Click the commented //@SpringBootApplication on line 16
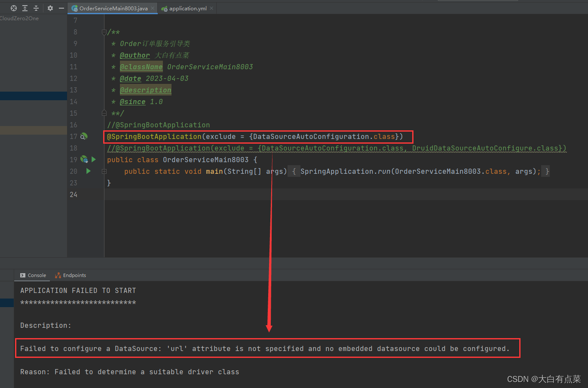 (x=159, y=125)
